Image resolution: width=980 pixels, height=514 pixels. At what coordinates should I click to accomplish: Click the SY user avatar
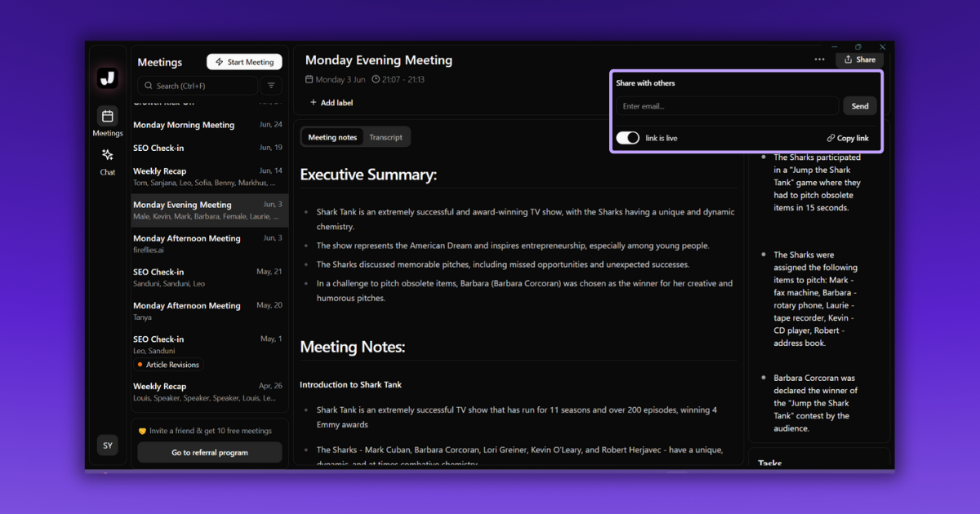coord(108,445)
